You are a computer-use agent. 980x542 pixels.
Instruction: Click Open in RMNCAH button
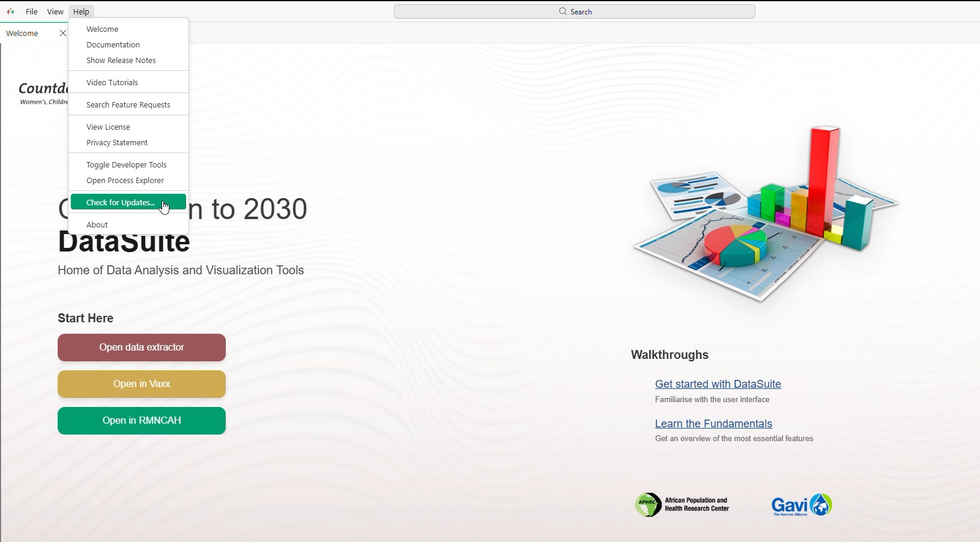click(142, 421)
